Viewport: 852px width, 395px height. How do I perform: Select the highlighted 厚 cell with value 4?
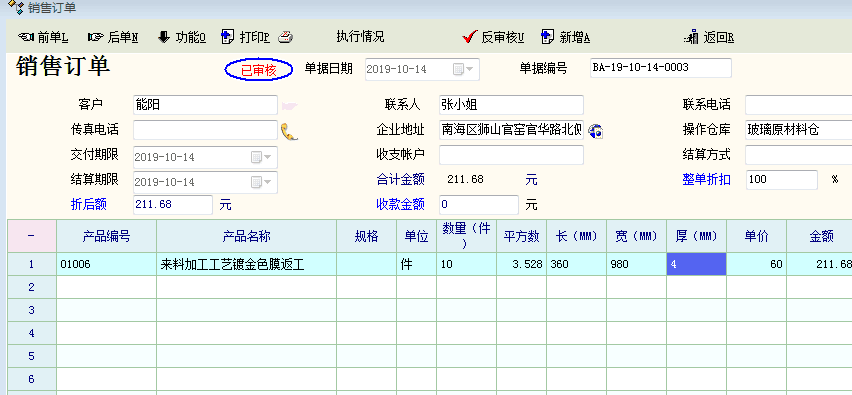click(697, 265)
